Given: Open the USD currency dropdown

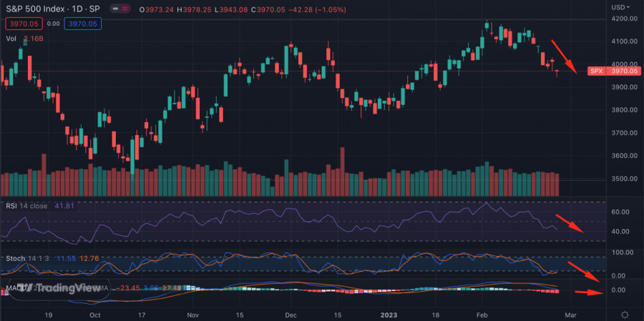Looking at the screenshot, I should [620, 7].
